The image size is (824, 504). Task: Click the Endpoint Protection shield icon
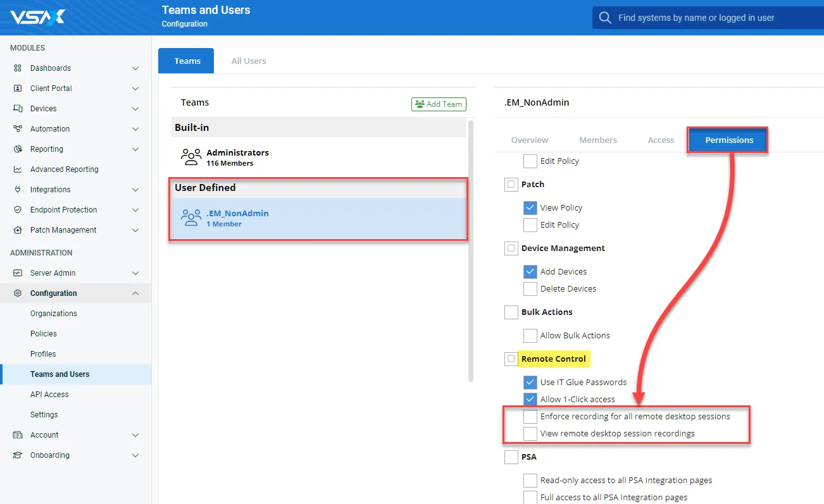click(18, 210)
